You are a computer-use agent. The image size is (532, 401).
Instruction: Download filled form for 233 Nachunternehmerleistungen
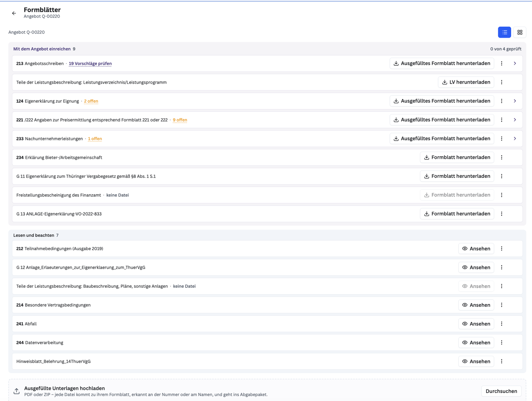442,139
